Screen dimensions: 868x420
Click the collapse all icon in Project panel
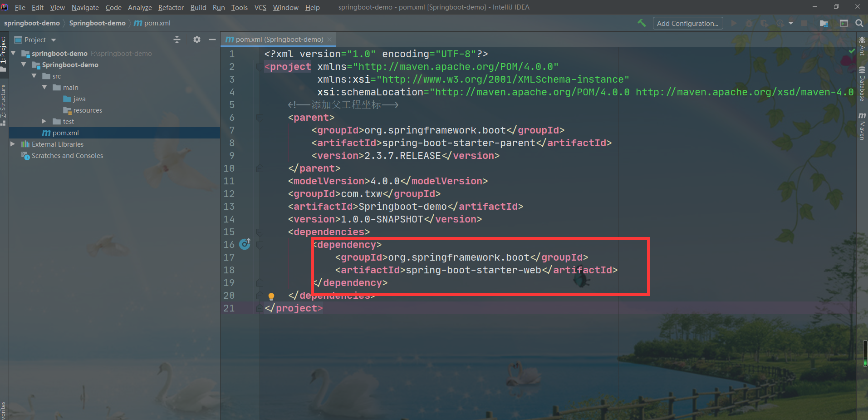pyautogui.click(x=177, y=40)
